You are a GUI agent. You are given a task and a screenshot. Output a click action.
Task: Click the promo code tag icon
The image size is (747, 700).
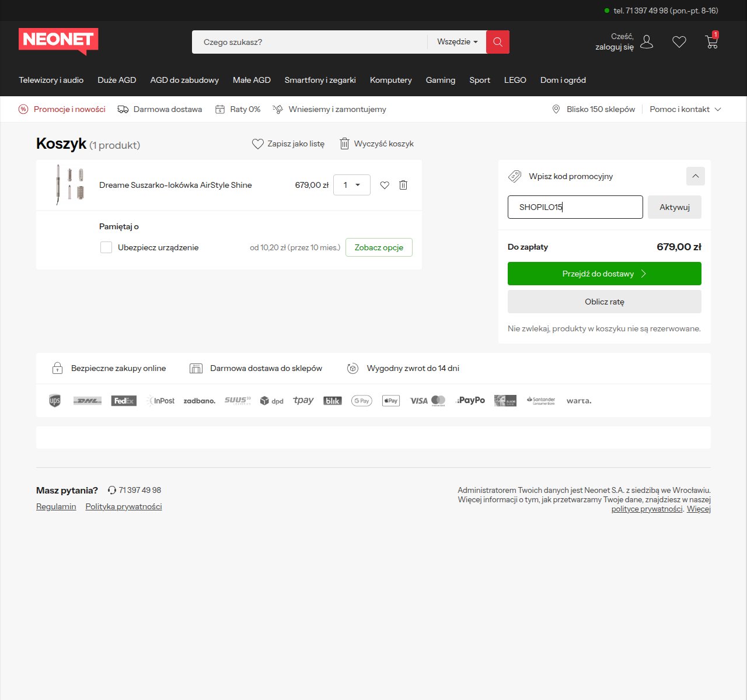click(515, 176)
